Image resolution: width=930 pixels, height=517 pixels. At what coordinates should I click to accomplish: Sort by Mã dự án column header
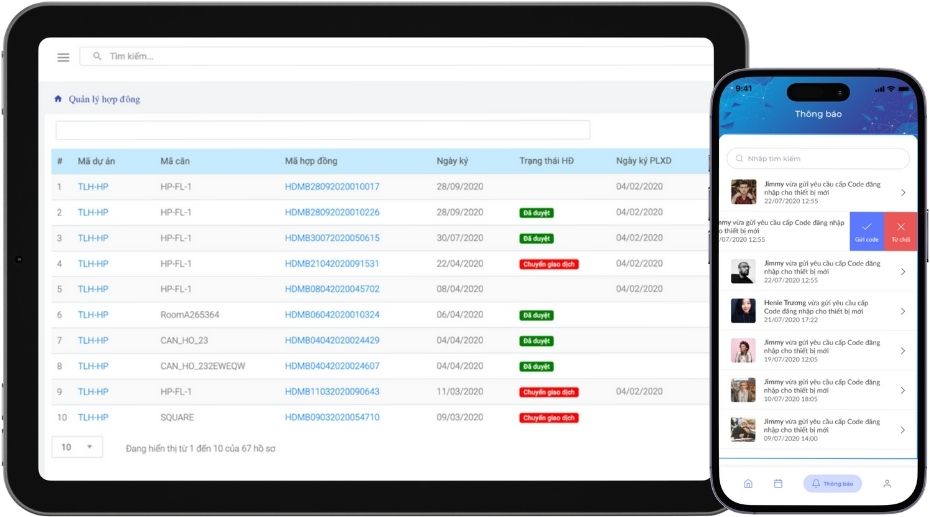click(x=96, y=161)
